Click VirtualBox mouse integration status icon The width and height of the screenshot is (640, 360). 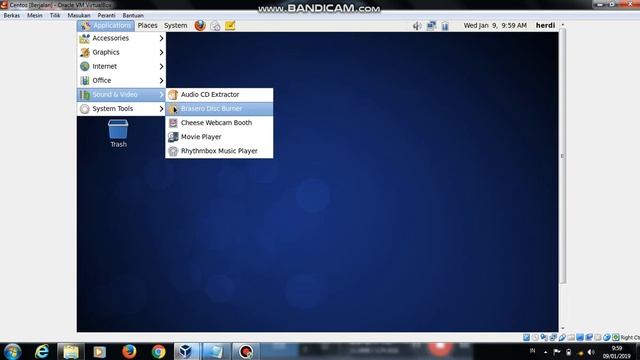607,337
